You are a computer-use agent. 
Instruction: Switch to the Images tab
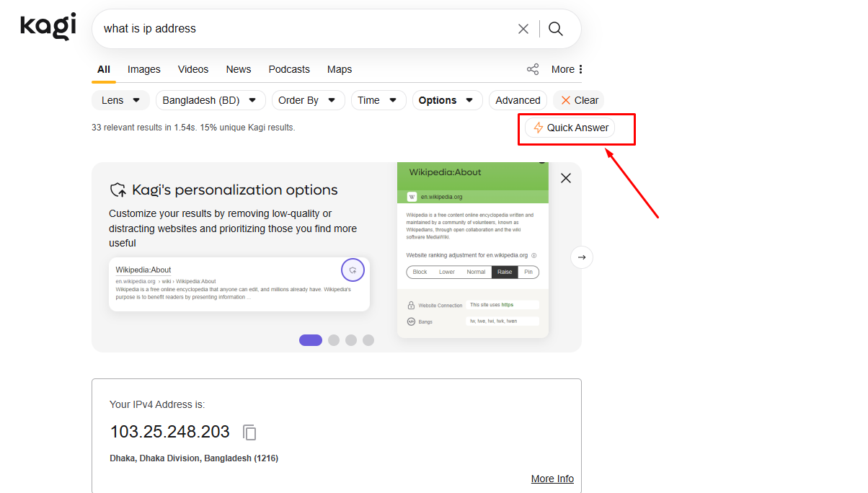144,69
